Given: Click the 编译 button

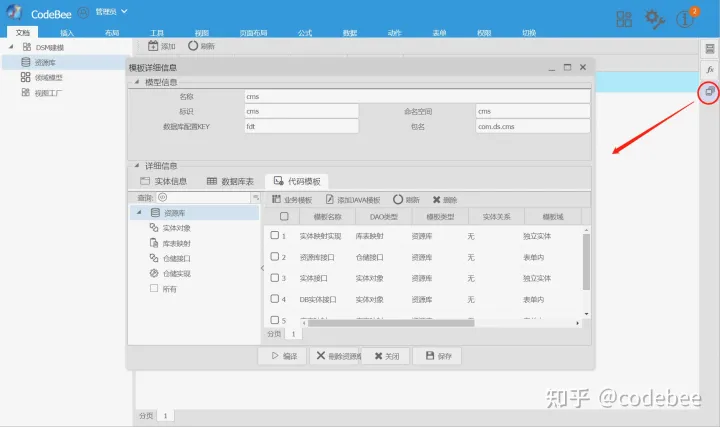Looking at the screenshot, I should (282, 356).
